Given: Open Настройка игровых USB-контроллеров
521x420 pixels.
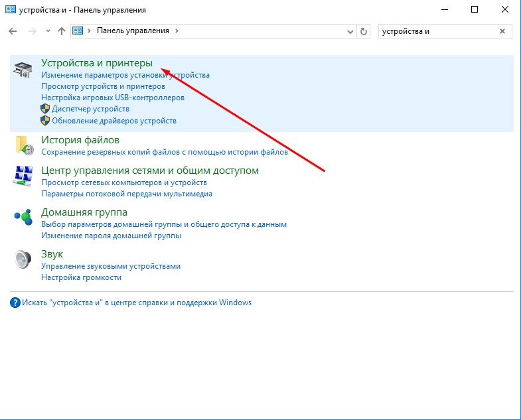Looking at the screenshot, I should pos(113,98).
